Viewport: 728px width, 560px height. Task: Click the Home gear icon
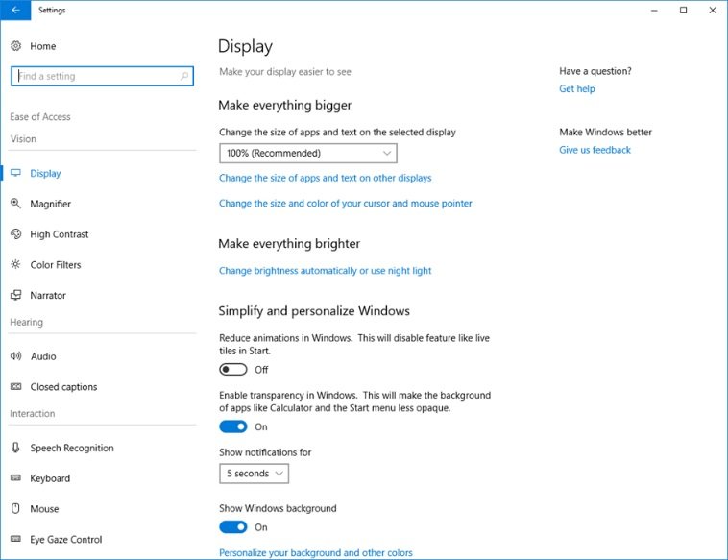coord(15,45)
